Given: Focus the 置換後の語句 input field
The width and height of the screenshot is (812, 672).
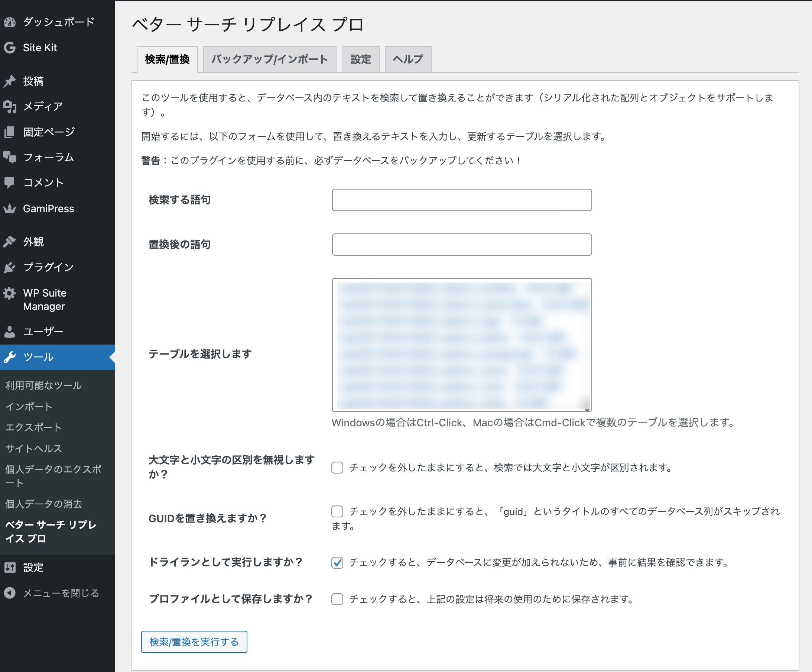Looking at the screenshot, I should click(462, 245).
